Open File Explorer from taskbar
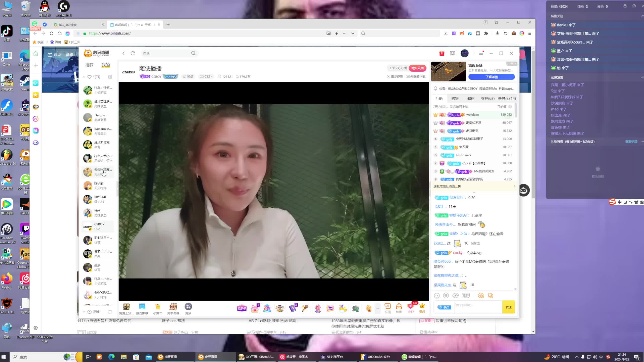The image size is (644, 362). click(124, 357)
